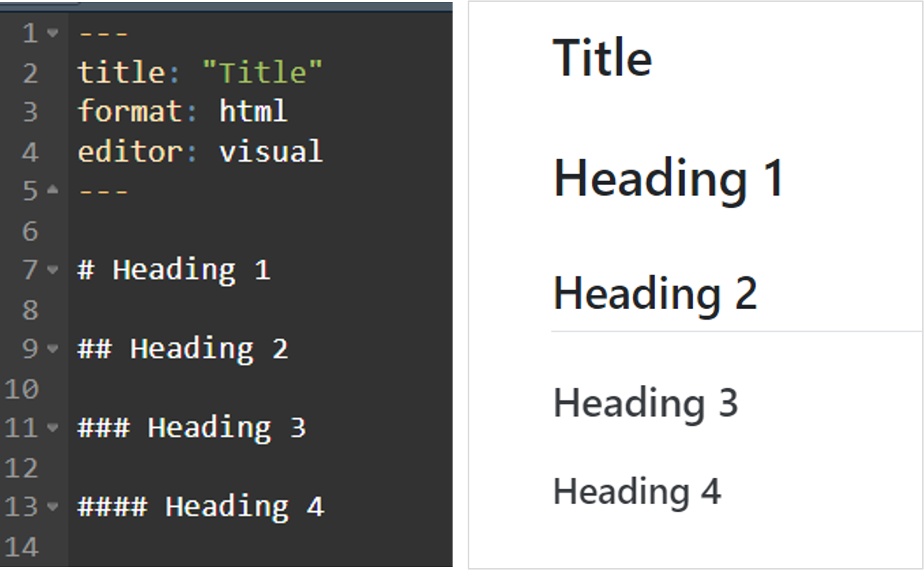Collapse the YAML header fold arrow on line 1
Image resolution: width=924 pixels, height=570 pixels.
point(53,34)
